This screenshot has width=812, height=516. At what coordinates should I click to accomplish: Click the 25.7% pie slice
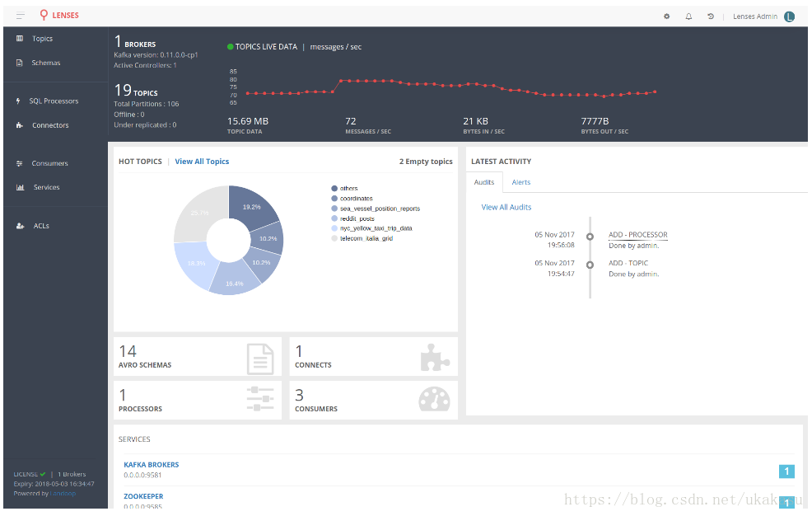(199, 213)
